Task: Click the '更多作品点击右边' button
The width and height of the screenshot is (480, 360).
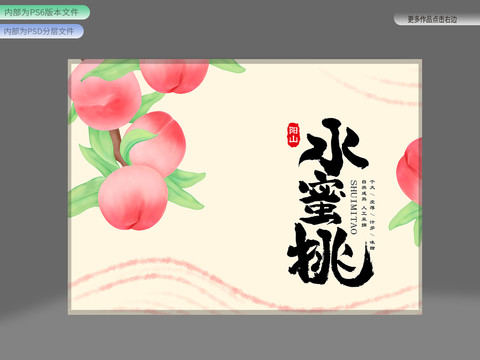Action: tap(437, 19)
